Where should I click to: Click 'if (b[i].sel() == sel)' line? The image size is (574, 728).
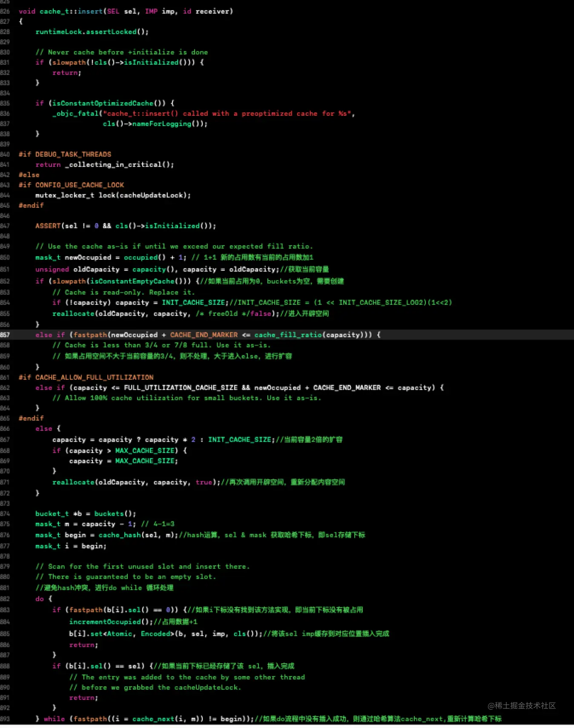[x=173, y=666]
